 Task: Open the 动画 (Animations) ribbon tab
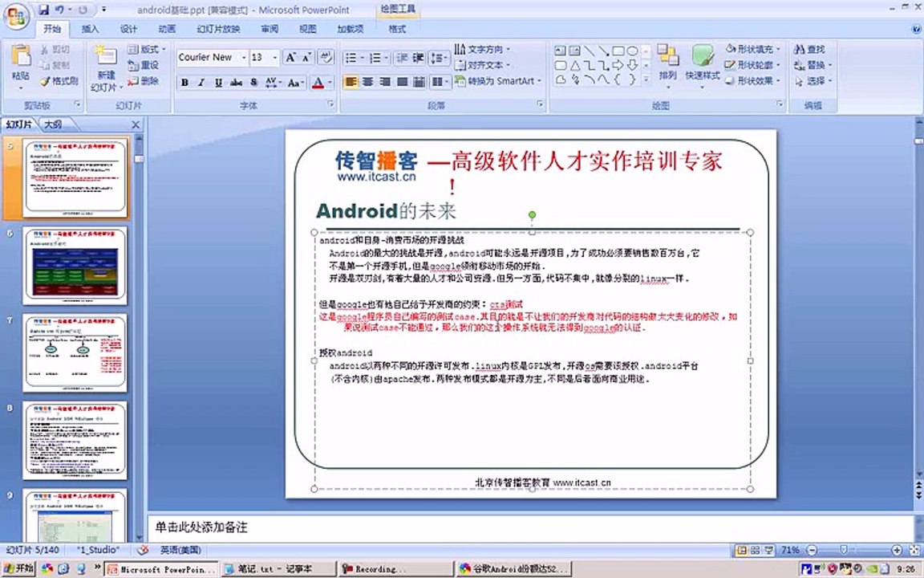(x=167, y=28)
